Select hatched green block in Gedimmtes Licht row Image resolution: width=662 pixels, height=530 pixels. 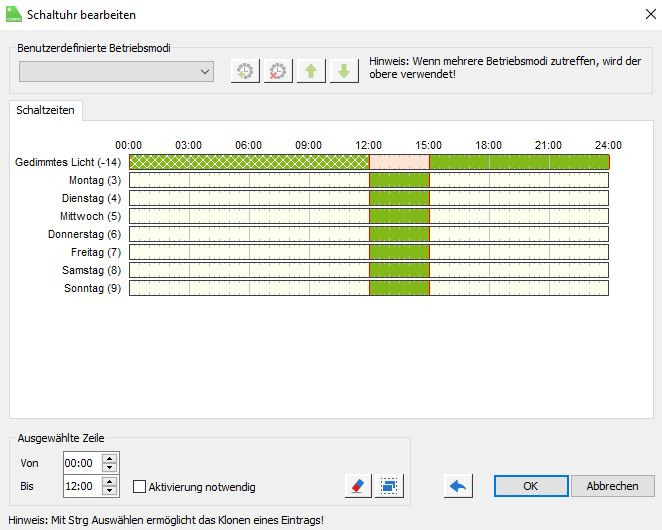click(x=249, y=162)
